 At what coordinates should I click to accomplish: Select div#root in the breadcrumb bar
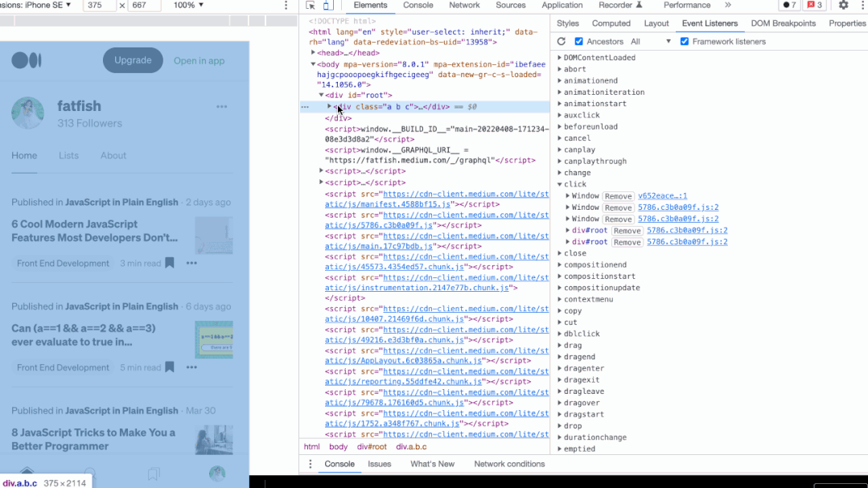(x=372, y=446)
